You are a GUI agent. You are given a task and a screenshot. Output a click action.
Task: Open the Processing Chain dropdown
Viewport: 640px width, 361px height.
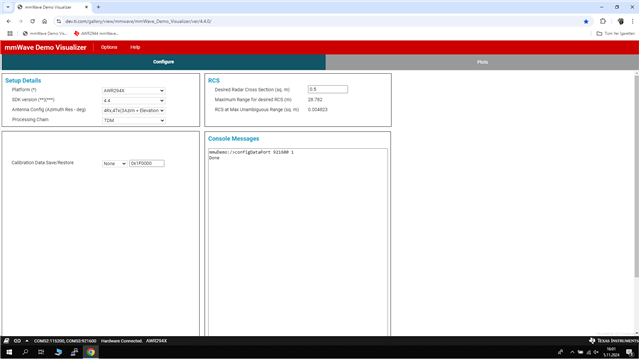pos(133,120)
